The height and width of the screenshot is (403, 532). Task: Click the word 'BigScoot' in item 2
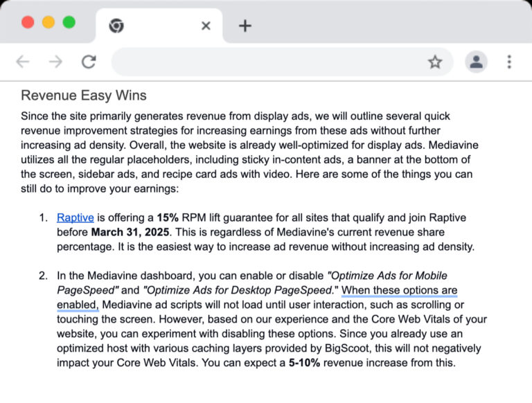348,348
